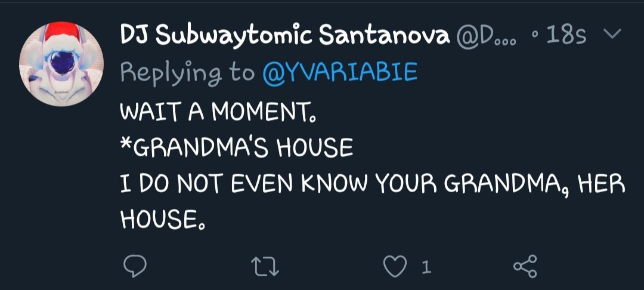Share tweet via the share icon

pyautogui.click(x=525, y=266)
